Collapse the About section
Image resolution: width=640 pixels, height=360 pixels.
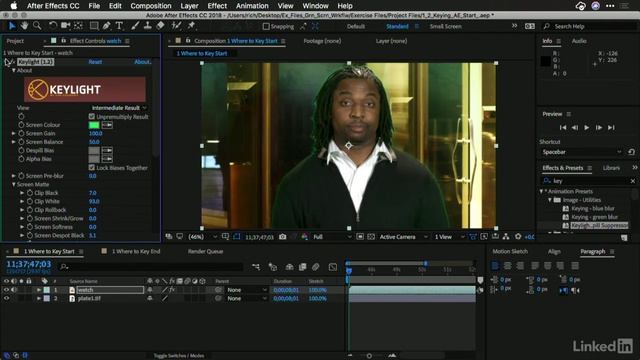click(13, 71)
